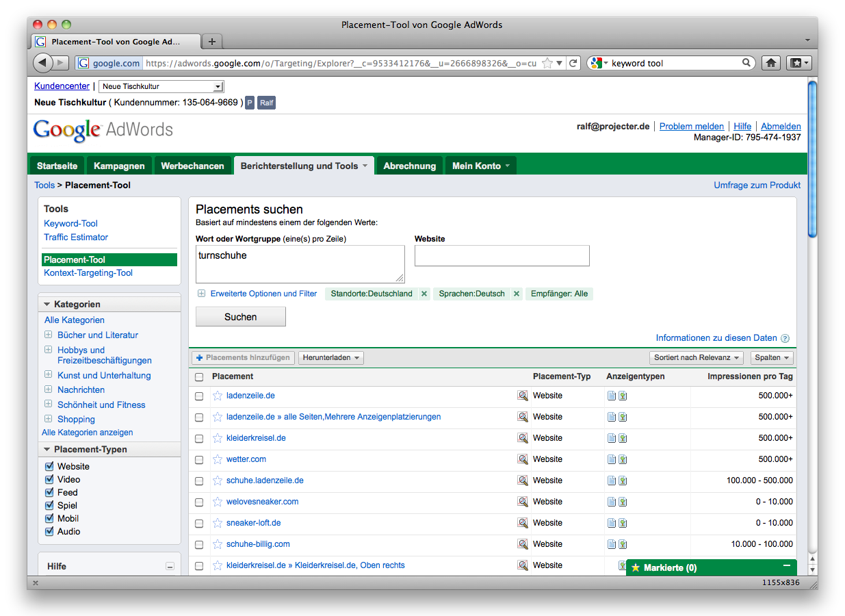The image size is (845, 616).
Task: Uncheck the Spiel placement type
Action: [49, 505]
